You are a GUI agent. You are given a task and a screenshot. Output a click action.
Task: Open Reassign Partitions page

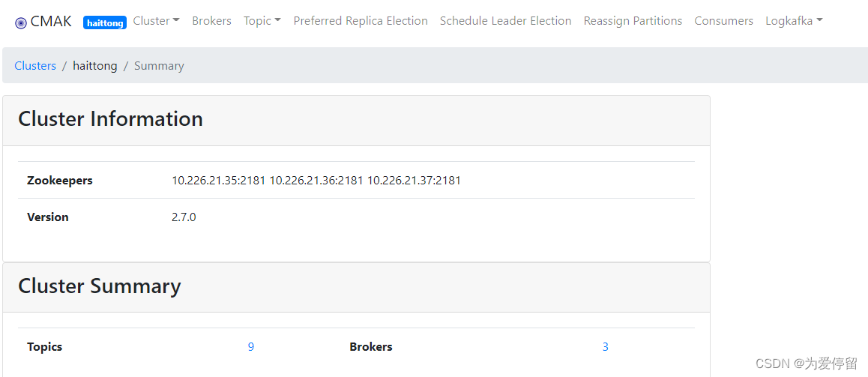(633, 21)
